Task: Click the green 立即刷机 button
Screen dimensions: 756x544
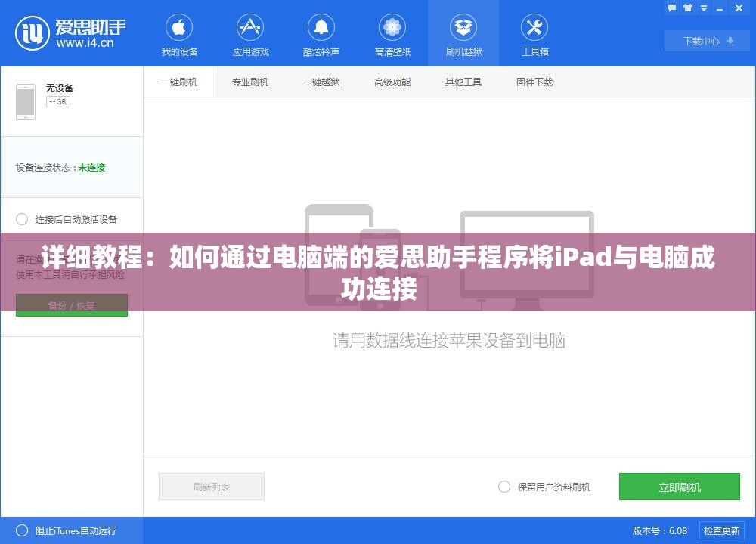Action: click(x=680, y=487)
